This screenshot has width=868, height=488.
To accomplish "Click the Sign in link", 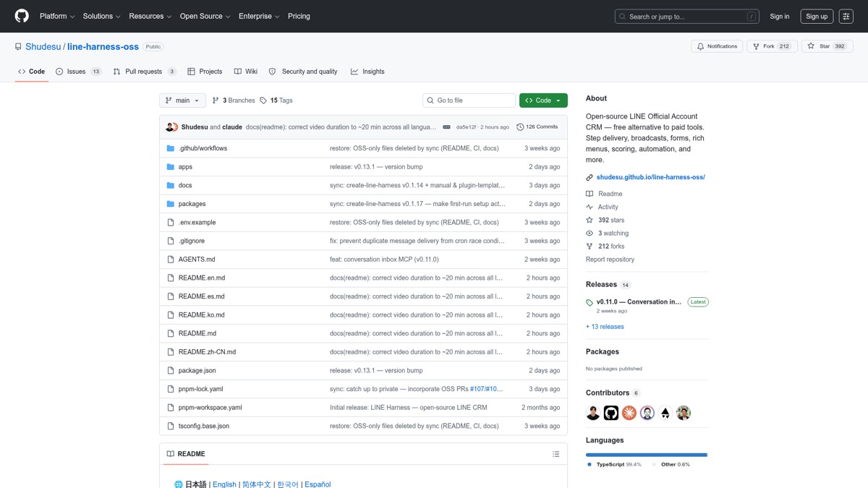I will coord(780,16).
